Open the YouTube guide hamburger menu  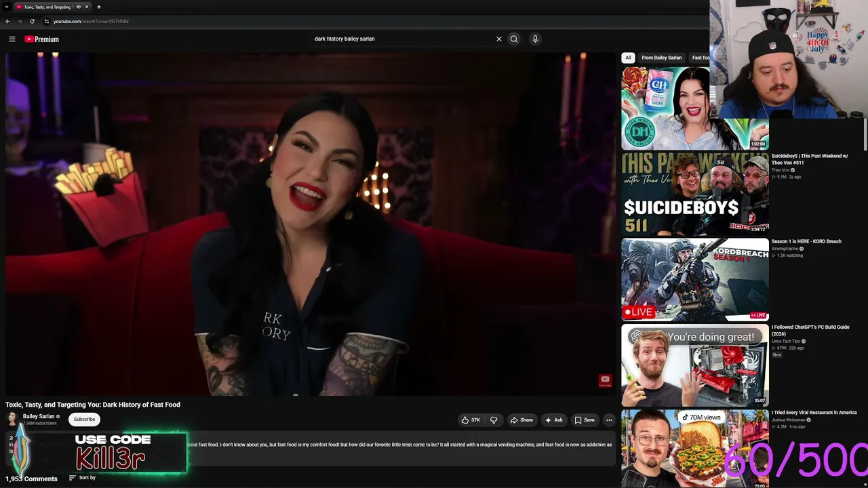point(12,39)
